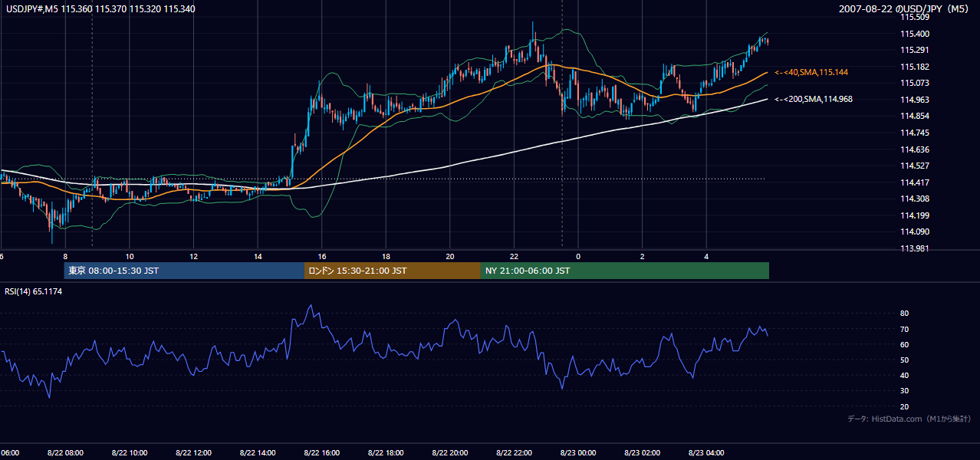
Task: Click the NY 21:00-06:00 JST session bar
Action: click(624, 271)
